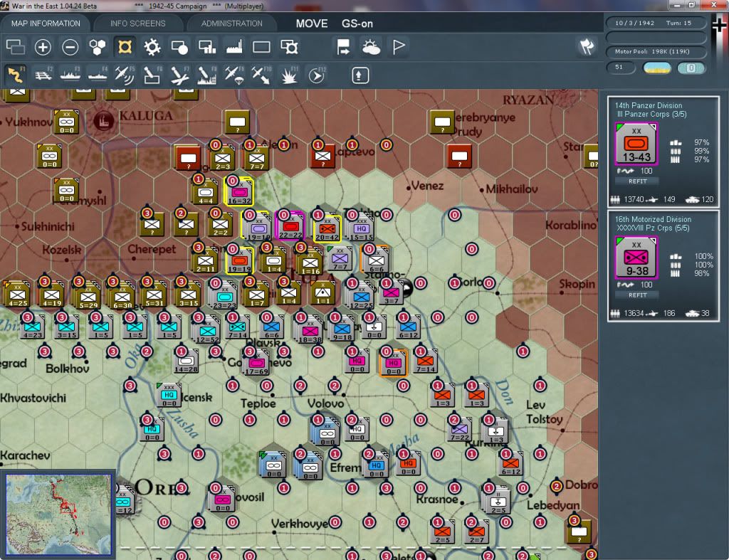
Task: Select F4 amphibious ship icon
Action: click(x=98, y=75)
